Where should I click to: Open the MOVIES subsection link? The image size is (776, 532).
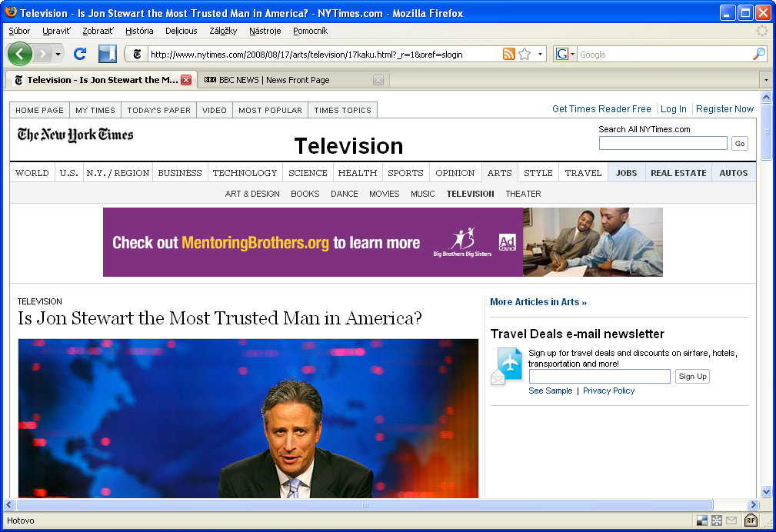click(x=384, y=194)
